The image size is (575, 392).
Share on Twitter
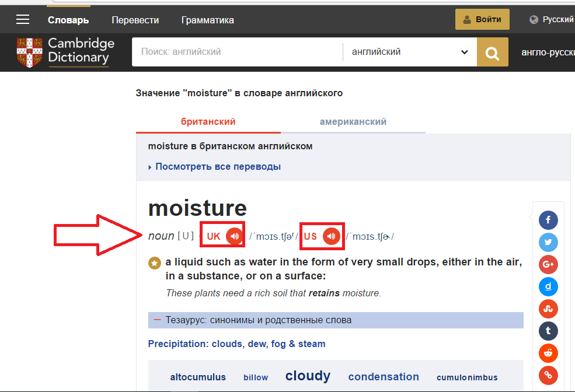[548, 242]
